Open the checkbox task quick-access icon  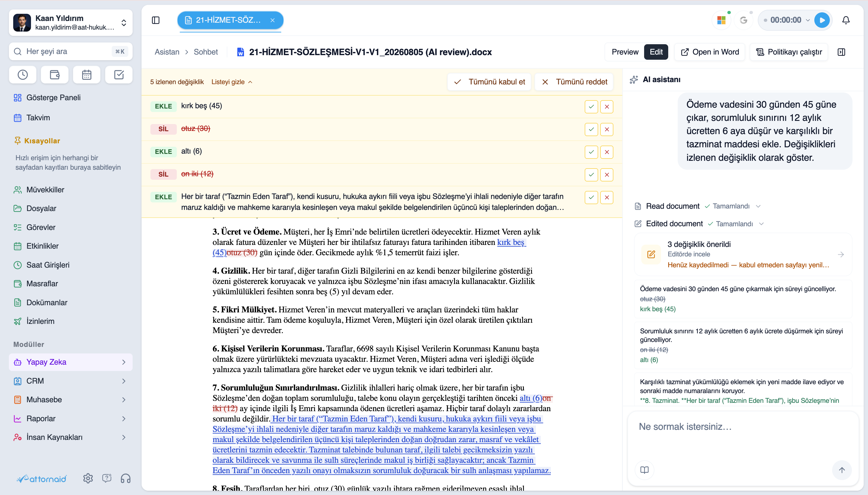(x=119, y=75)
